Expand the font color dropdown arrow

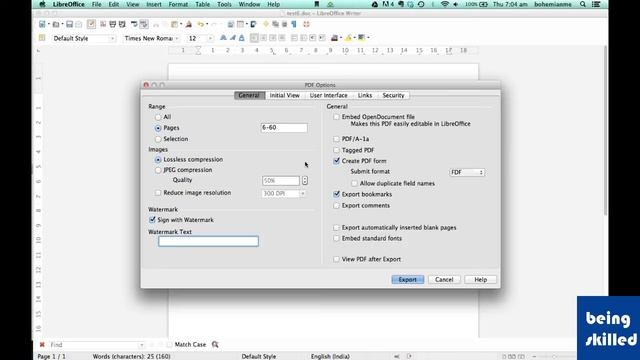point(341,38)
